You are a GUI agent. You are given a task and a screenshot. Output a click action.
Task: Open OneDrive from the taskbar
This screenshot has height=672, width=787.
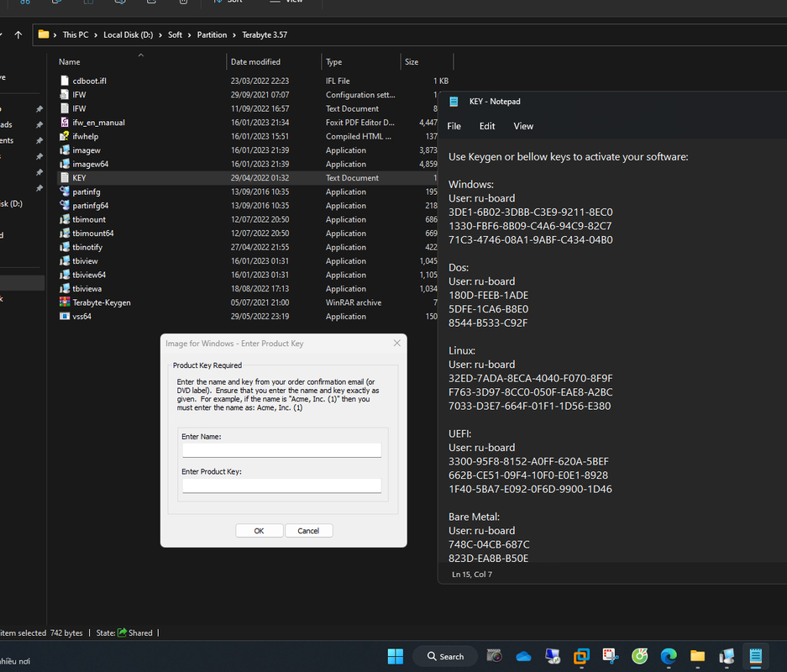[523, 656]
